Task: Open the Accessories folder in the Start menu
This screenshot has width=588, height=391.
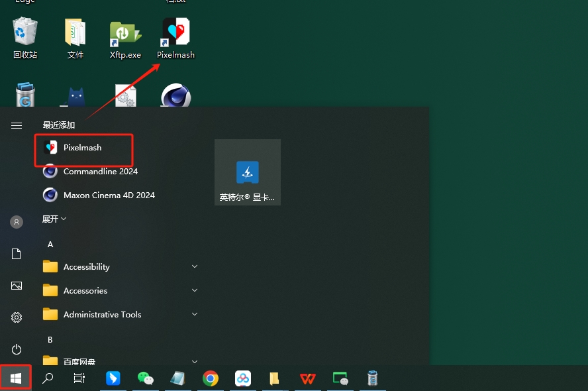Action: 120,290
